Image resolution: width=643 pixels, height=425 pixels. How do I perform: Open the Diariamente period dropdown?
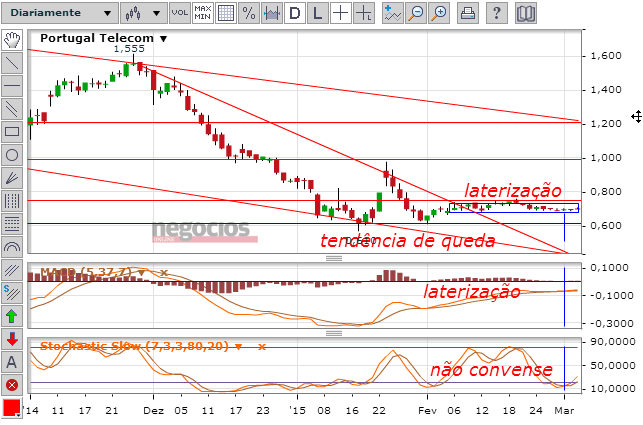pos(59,13)
